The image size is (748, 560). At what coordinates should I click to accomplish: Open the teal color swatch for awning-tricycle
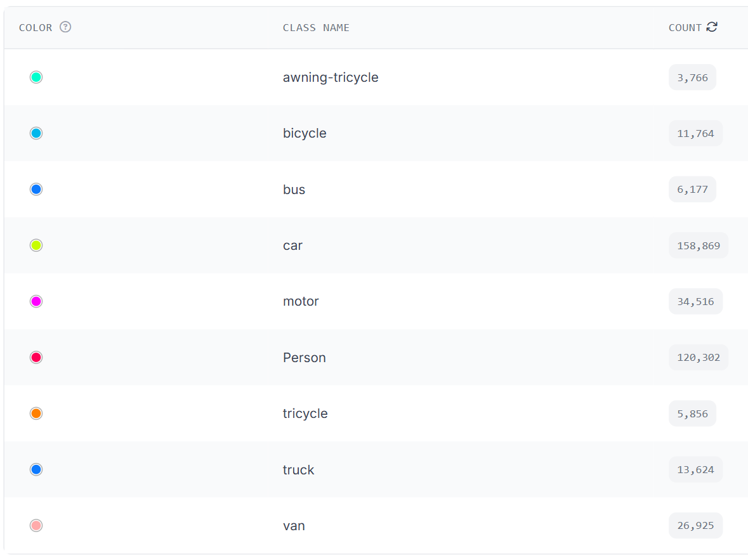point(36,77)
